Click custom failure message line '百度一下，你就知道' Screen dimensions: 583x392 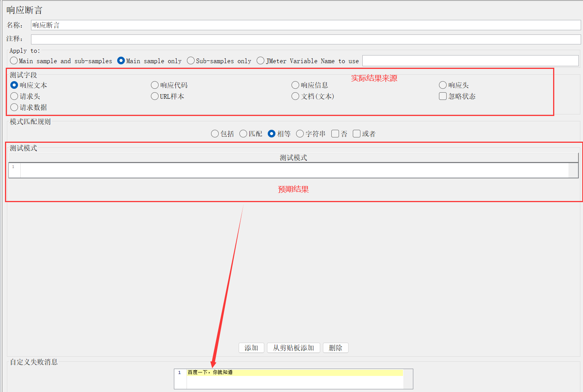[x=295, y=372]
